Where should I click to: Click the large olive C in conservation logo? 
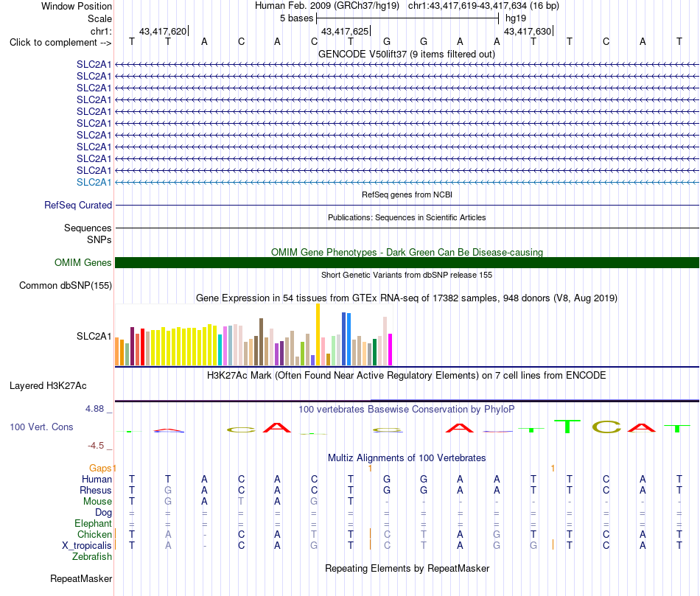[x=606, y=427]
